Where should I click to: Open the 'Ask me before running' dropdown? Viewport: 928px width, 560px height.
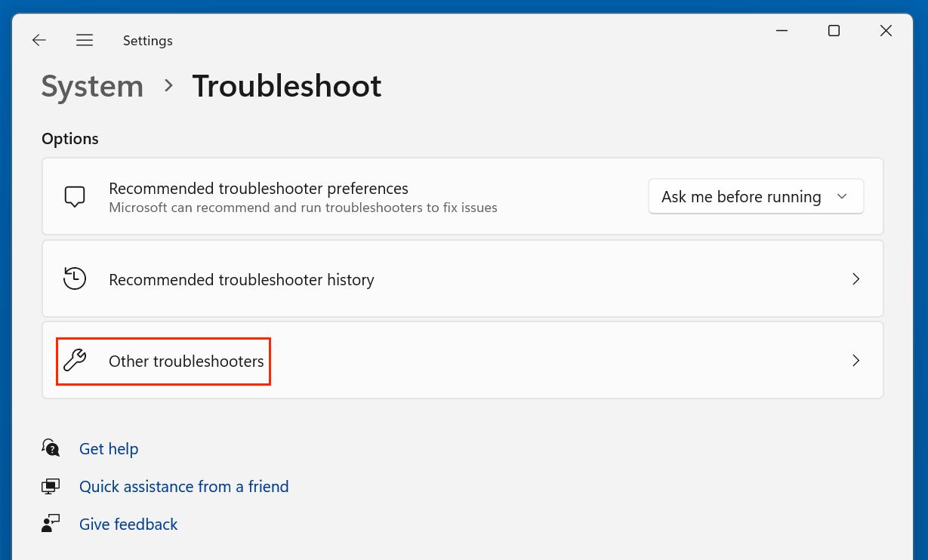point(755,197)
